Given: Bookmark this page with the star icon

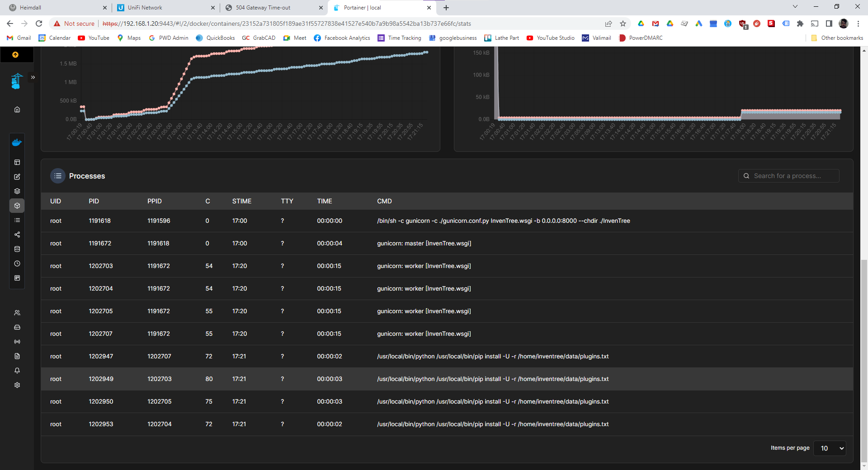Looking at the screenshot, I should pyautogui.click(x=623, y=23).
